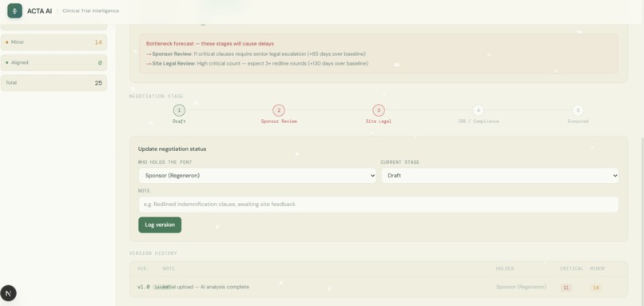Screen dimensions: 644x306
Task: Click the Bottleneck forecast heading
Action: point(210,43)
